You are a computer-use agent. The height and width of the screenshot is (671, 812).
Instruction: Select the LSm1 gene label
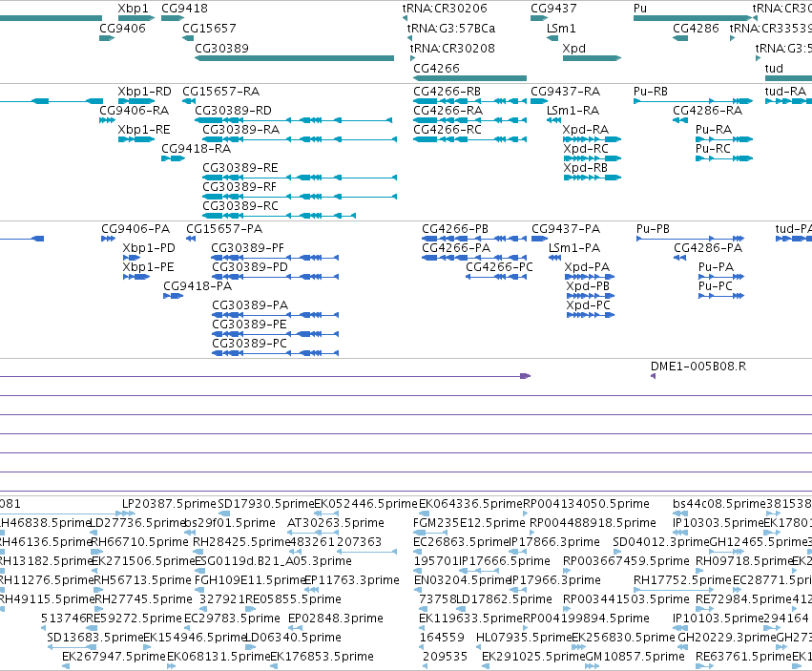click(x=561, y=28)
